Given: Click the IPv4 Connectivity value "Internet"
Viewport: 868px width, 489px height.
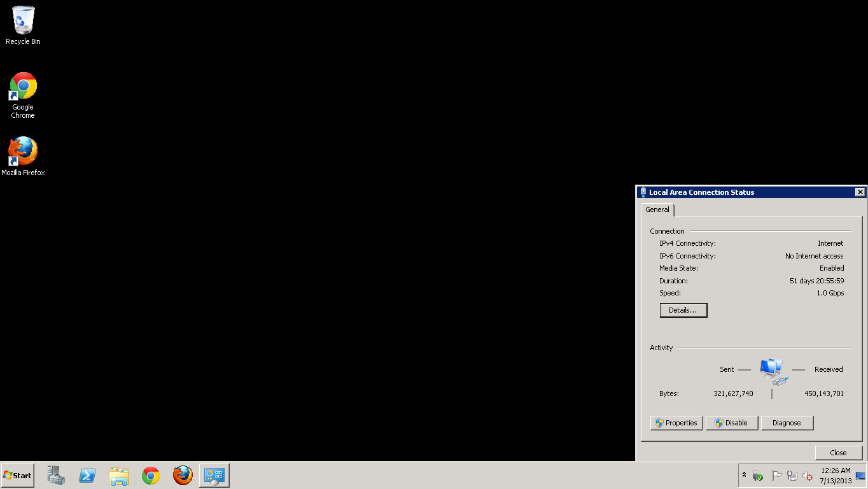Looking at the screenshot, I should [830, 243].
